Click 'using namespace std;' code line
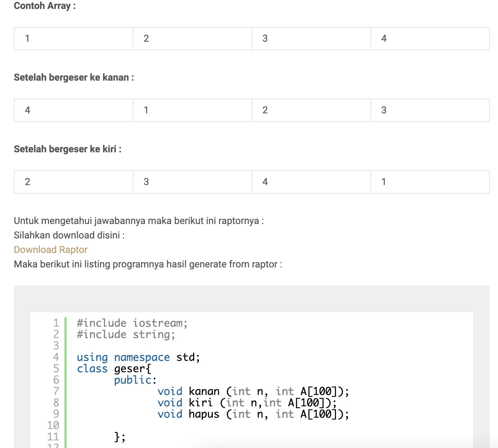The image size is (498, 448). point(138,357)
